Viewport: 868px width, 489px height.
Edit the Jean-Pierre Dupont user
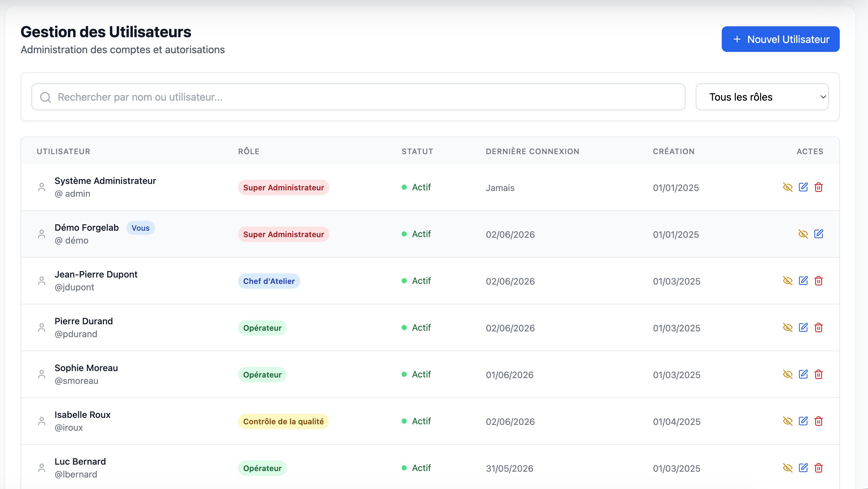click(x=803, y=281)
